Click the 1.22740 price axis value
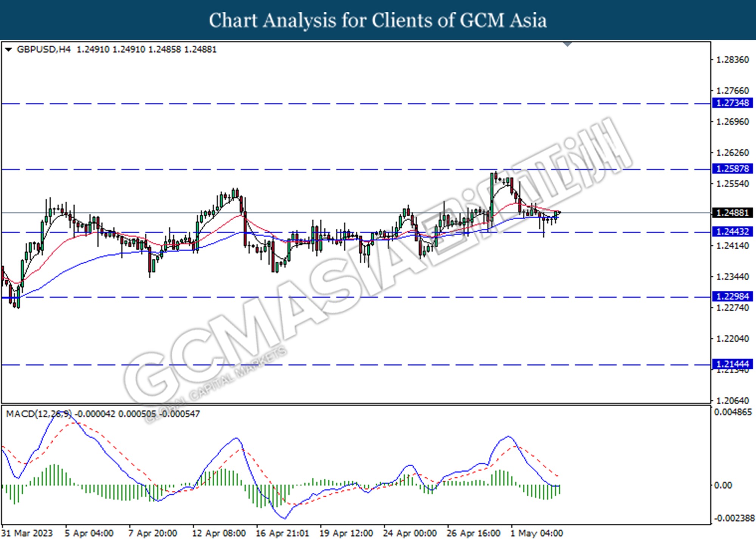 [733, 308]
